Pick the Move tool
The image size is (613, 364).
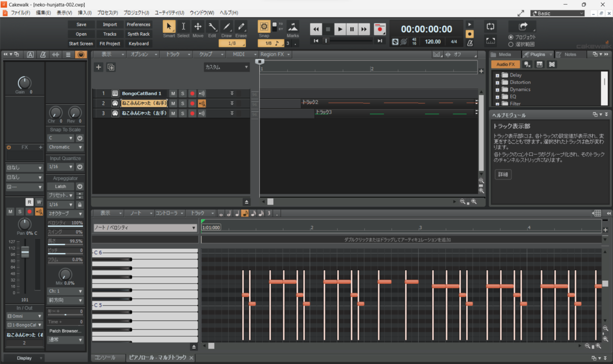click(198, 27)
